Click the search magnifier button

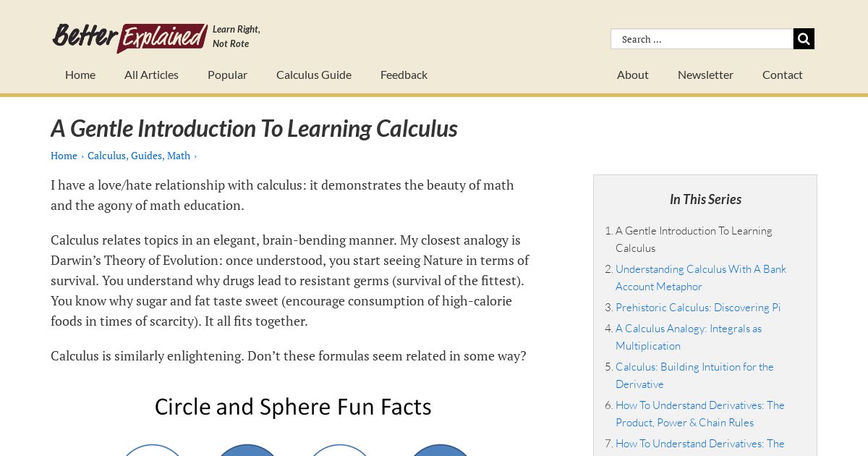click(x=804, y=39)
